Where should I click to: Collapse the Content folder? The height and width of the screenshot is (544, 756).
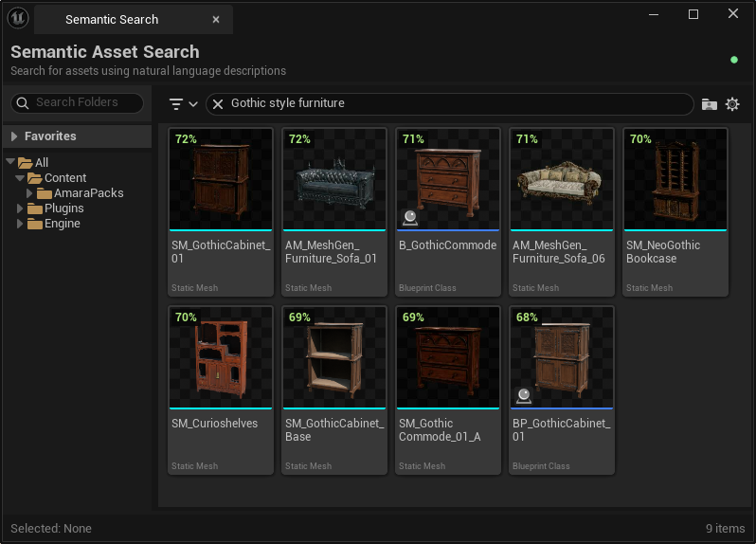[x=20, y=178]
